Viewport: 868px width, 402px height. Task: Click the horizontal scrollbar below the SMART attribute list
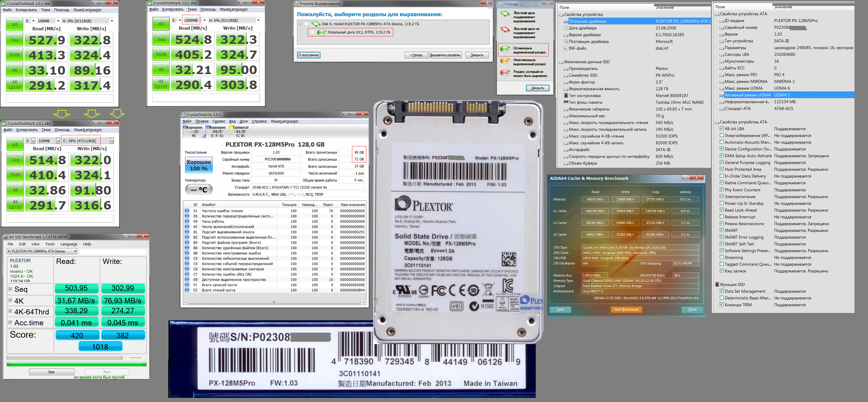click(275, 302)
